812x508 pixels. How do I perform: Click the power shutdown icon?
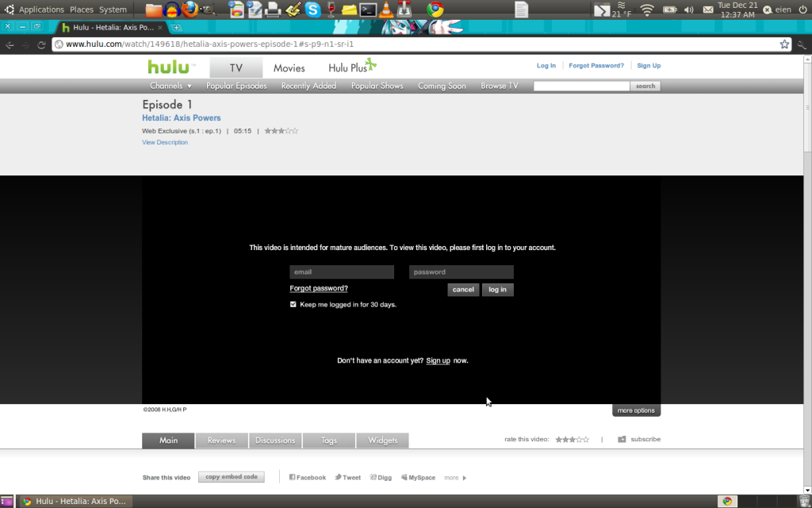(x=802, y=10)
